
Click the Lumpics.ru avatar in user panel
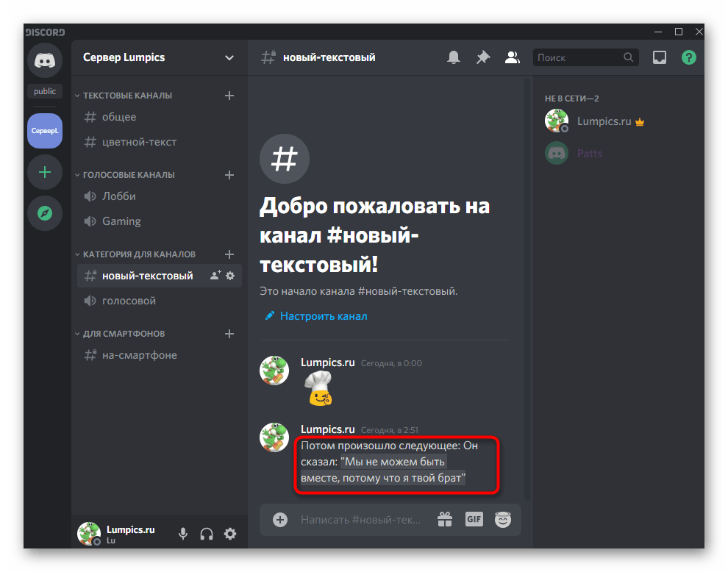89,534
